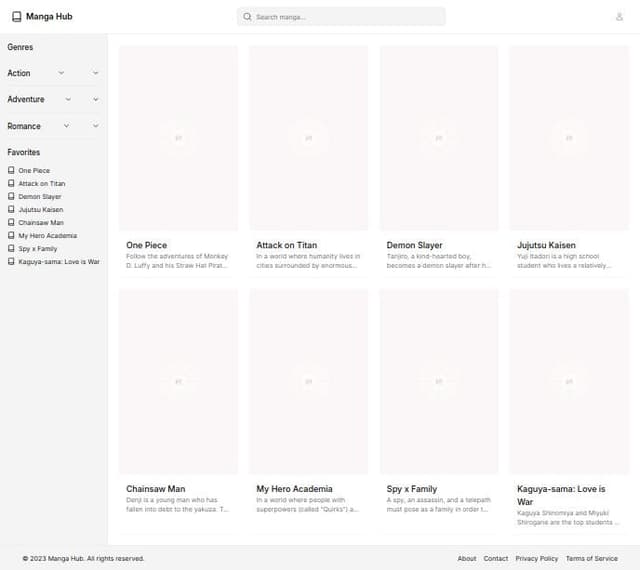The image size is (640, 570).
Task: Click book icon beside Attack on Titan favorite
Action: 11,183
